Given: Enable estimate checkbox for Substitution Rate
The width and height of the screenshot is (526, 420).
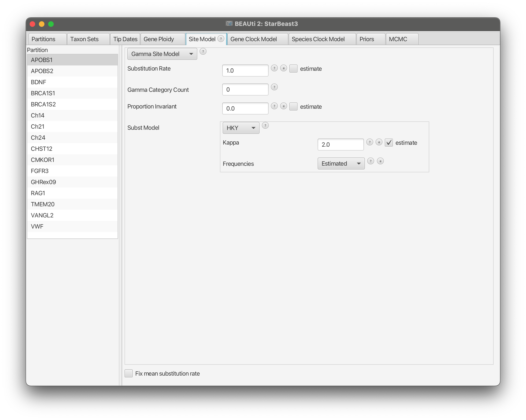Looking at the screenshot, I should click(293, 69).
